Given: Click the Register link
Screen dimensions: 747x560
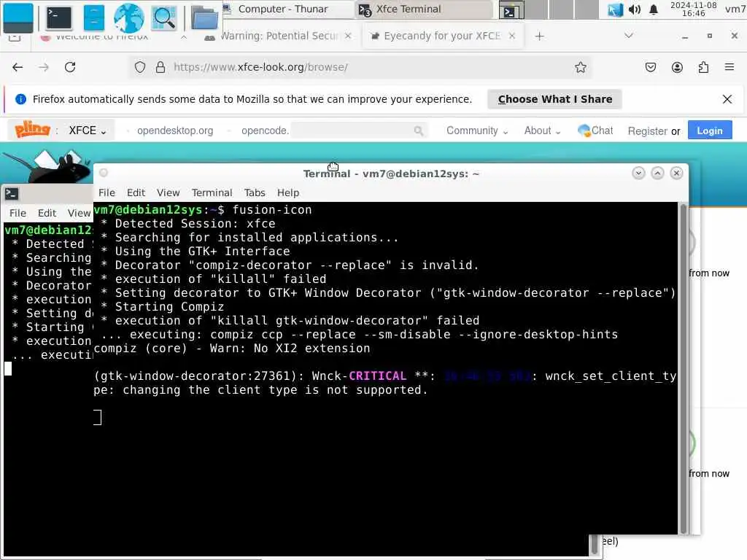Looking at the screenshot, I should click(x=647, y=131).
